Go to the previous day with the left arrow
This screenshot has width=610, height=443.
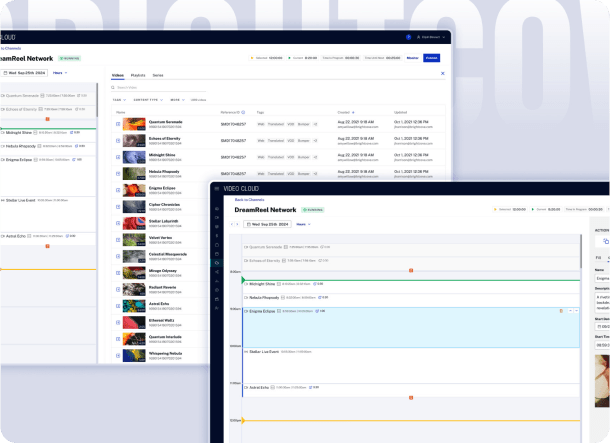click(233, 224)
